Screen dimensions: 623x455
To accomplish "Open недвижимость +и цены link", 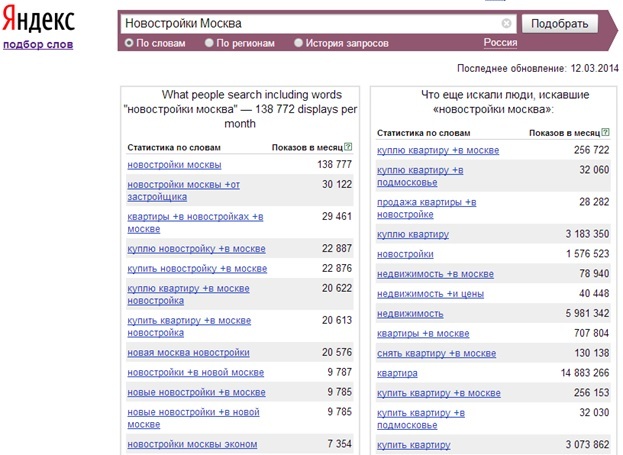I will pos(430,294).
